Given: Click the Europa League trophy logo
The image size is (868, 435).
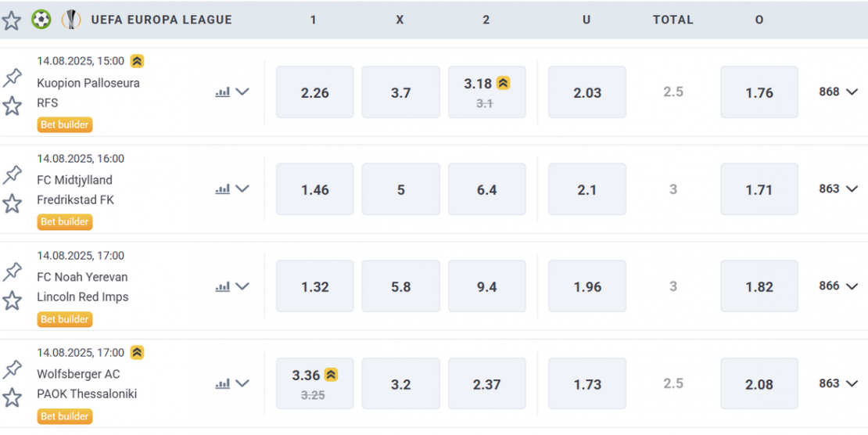Looking at the screenshot, I should [x=71, y=20].
